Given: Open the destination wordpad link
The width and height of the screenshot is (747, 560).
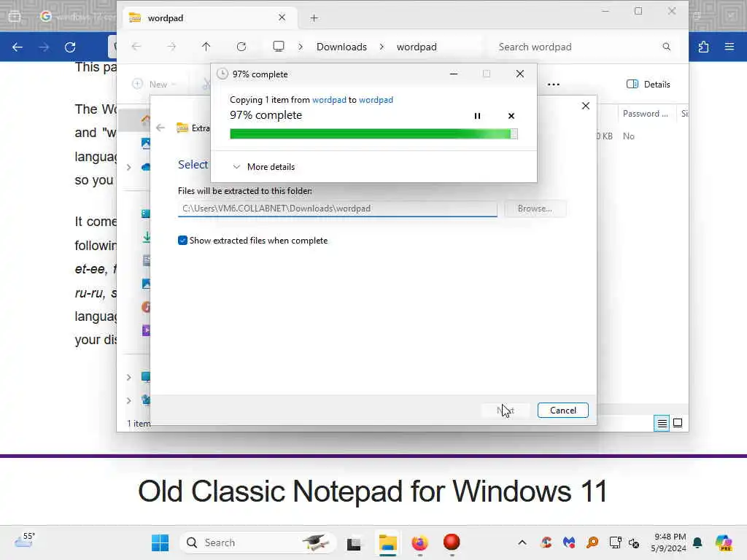Looking at the screenshot, I should pyautogui.click(x=376, y=99).
